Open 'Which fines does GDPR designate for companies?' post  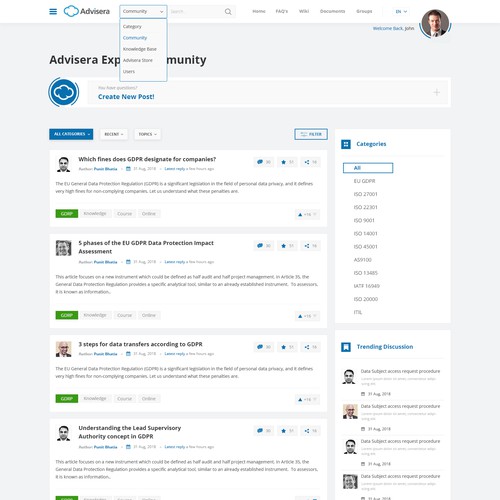click(x=147, y=159)
